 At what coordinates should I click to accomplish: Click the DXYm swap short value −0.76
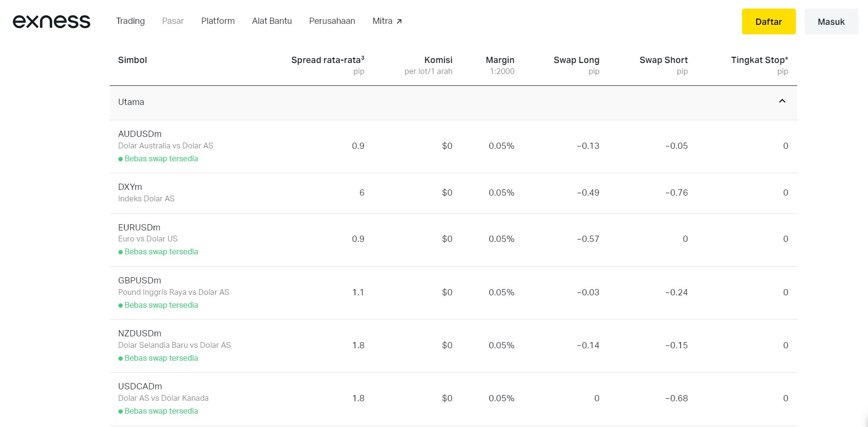(677, 193)
